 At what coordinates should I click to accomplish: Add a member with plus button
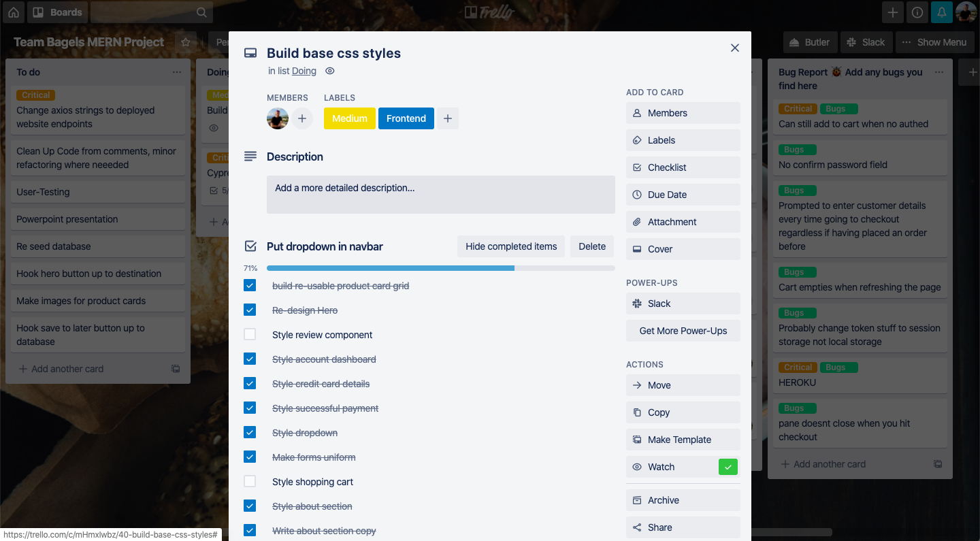[x=301, y=118]
